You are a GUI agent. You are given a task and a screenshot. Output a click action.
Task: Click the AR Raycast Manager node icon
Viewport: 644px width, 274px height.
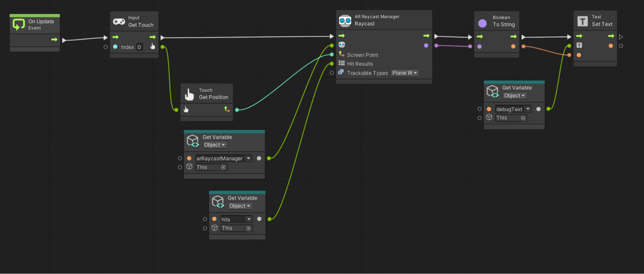click(x=345, y=21)
